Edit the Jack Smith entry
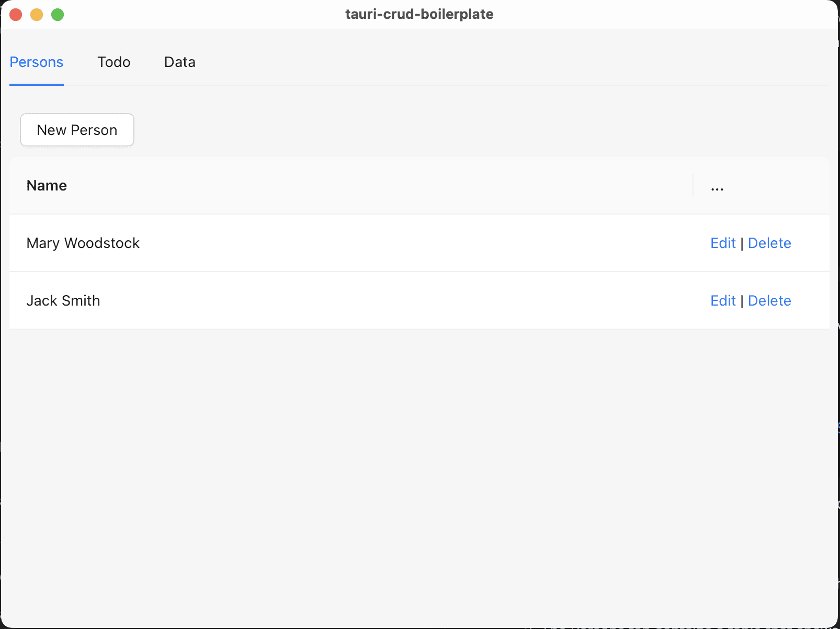 pos(723,301)
